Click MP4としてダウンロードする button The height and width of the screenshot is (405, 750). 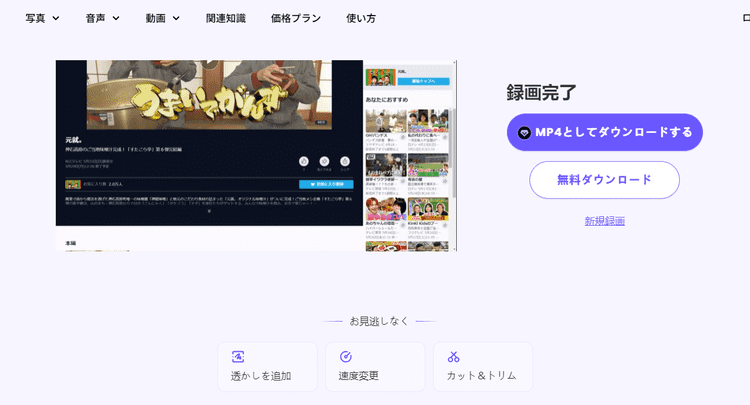pyautogui.click(x=605, y=132)
